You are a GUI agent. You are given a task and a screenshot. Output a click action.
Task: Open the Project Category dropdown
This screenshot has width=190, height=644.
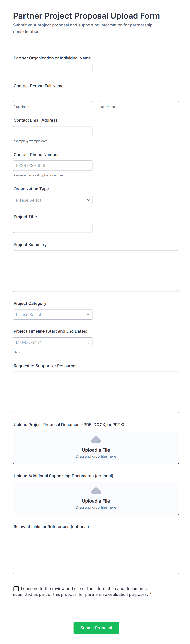[x=53, y=314]
